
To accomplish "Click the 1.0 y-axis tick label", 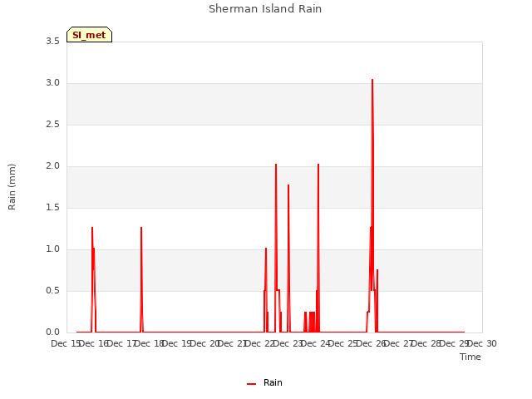I will tap(52, 249).
